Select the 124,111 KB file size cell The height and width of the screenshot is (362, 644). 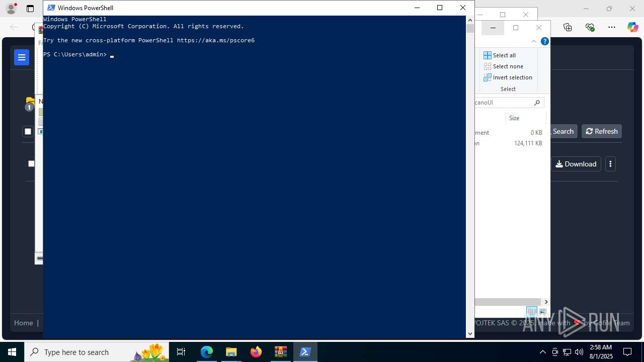tap(528, 143)
